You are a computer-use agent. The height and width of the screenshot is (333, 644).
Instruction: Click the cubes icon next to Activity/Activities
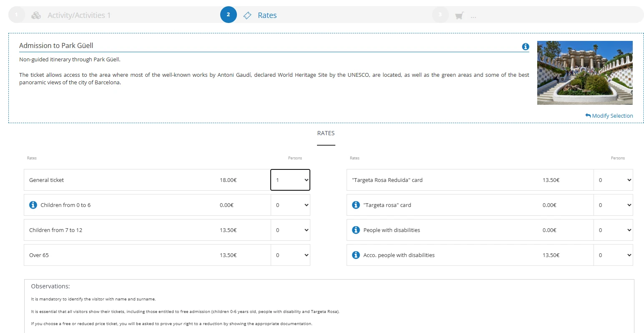point(36,15)
